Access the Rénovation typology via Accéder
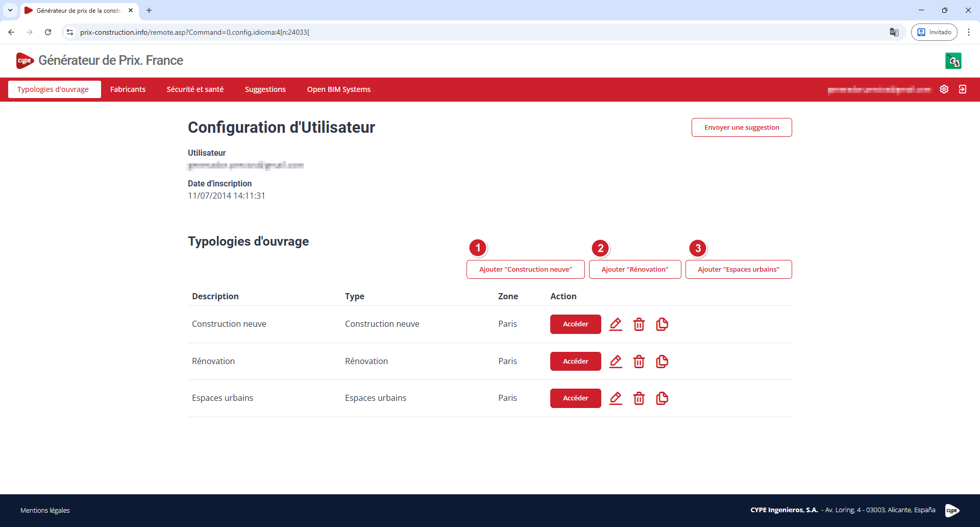This screenshot has width=980, height=527. click(575, 362)
